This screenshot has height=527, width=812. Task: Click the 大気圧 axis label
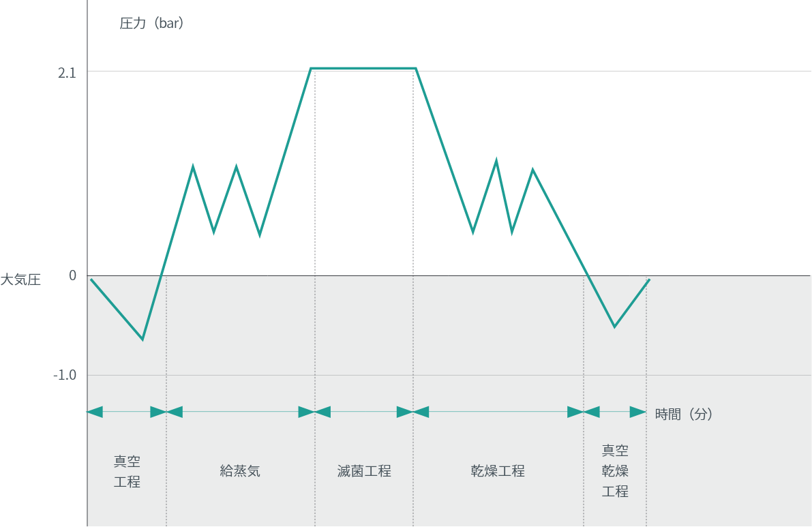click(20, 280)
